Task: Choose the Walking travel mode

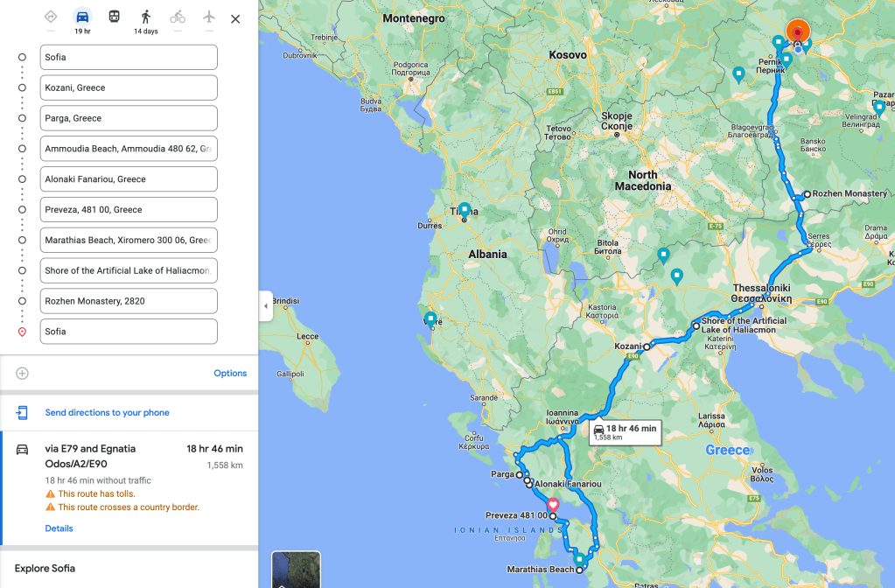Action: (146, 17)
